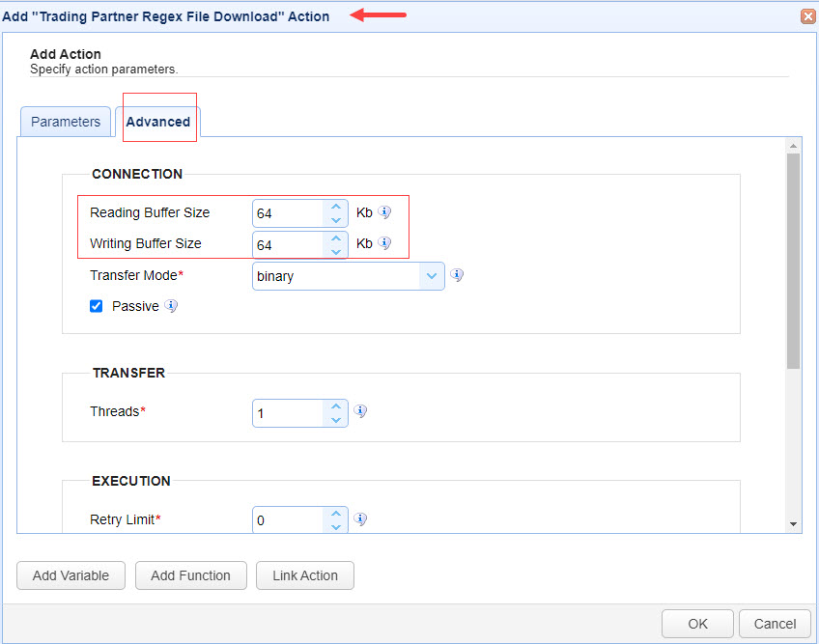This screenshot has height=644, width=819.
Task: Decrease Retry Limit with down arrow
Action: 335,526
